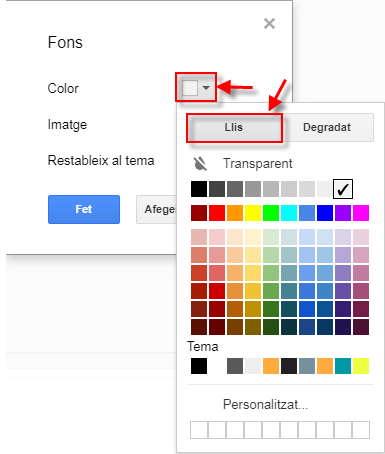This screenshot has height=454, width=385.
Task: Click the blue Fet button
Action: (x=84, y=209)
